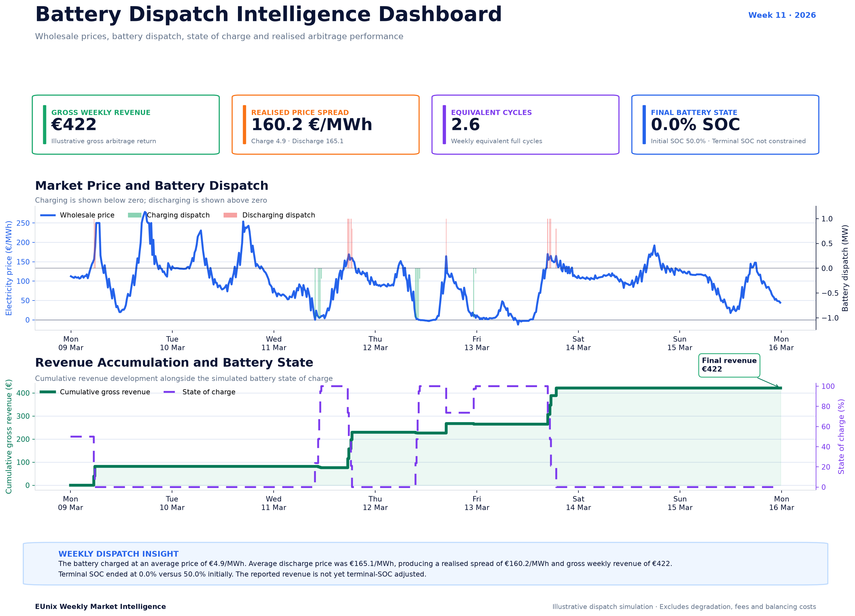Click the "State of charge (%)" axis label
The image size is (855, 616).
coord(841,436)
